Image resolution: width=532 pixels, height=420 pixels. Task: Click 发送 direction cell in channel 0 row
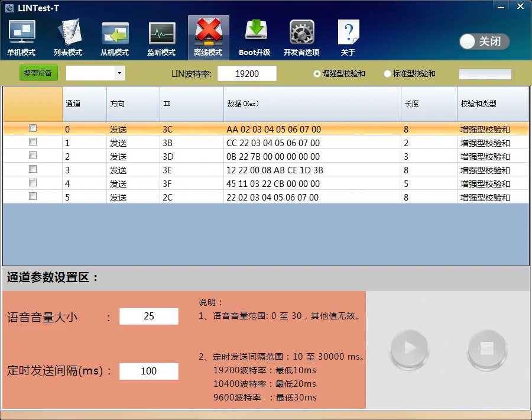pos(134,130)
